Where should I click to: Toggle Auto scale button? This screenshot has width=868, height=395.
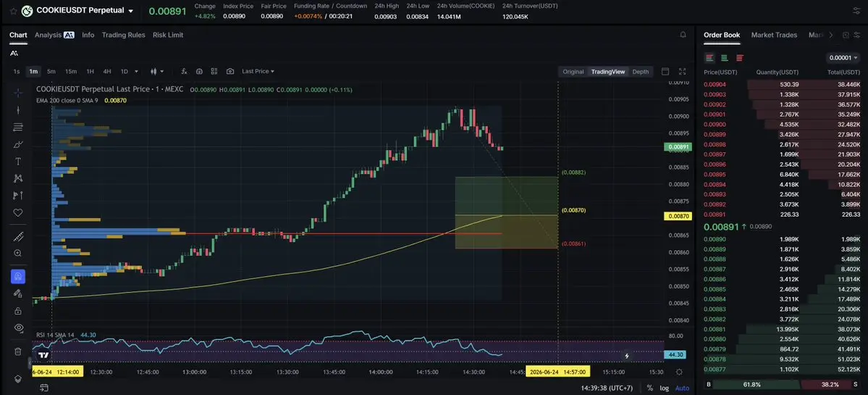682,388
